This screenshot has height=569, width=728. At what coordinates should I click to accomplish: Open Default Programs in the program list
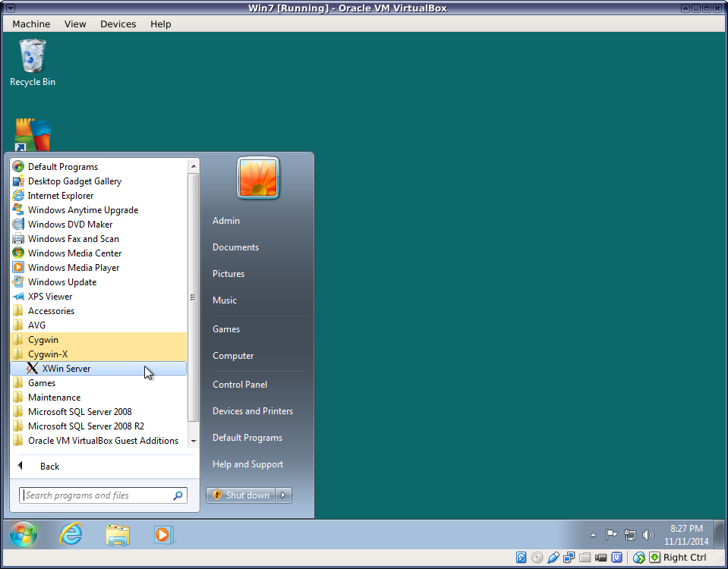tap(99, 167)
